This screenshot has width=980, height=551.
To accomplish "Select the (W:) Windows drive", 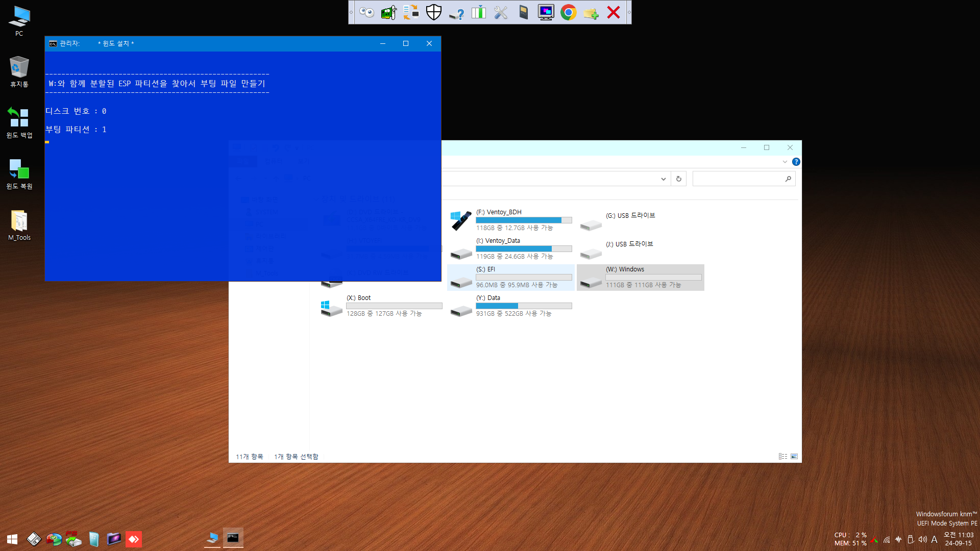I will click(x=641, y=278).
